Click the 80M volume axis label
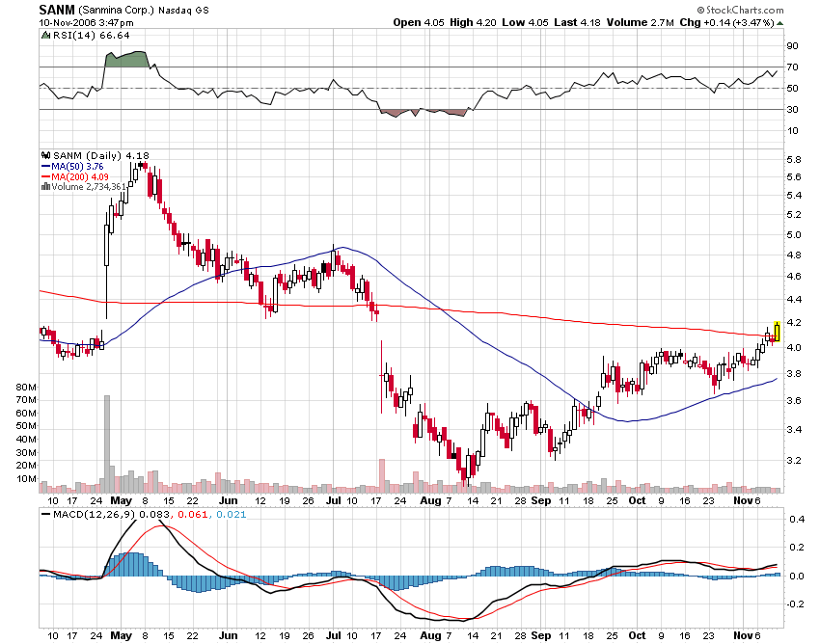This screenshot has width=820, height=644. [x=26, y=388]
